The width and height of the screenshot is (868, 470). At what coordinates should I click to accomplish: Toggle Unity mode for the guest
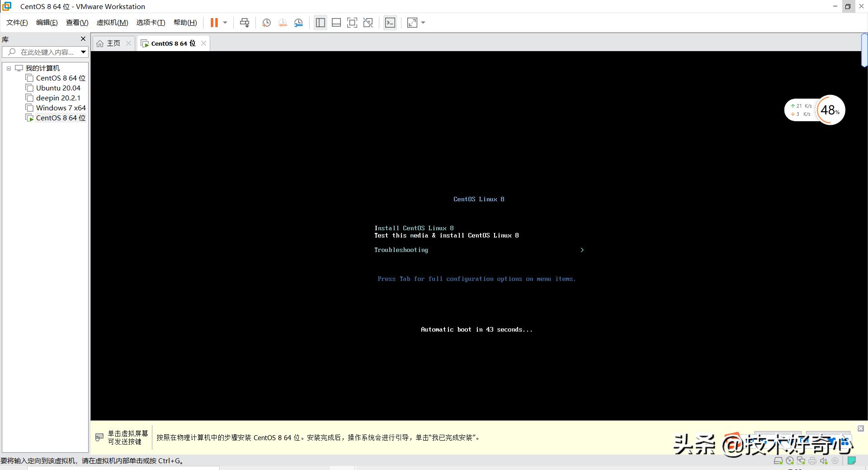368,23
